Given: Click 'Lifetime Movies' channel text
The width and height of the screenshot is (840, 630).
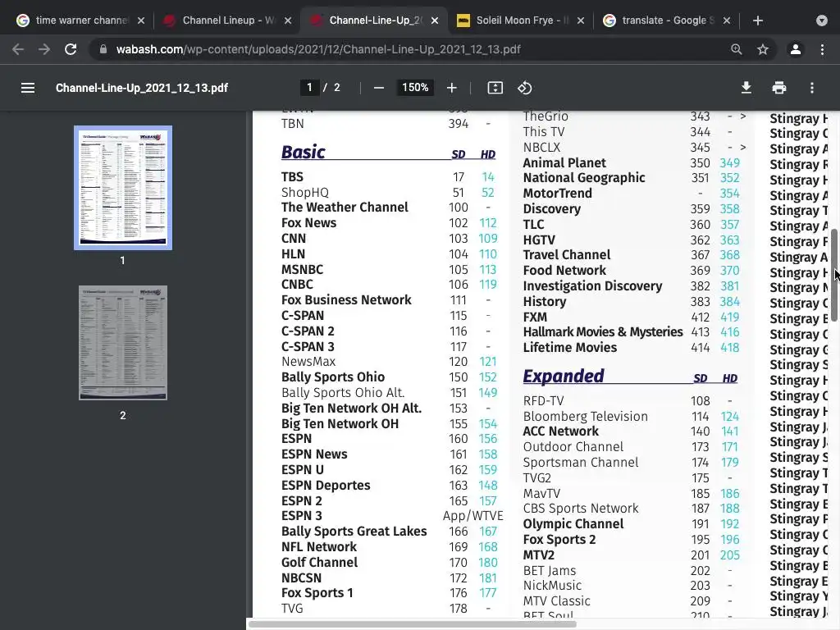Looking at the screenshot, I should [570, 348].
